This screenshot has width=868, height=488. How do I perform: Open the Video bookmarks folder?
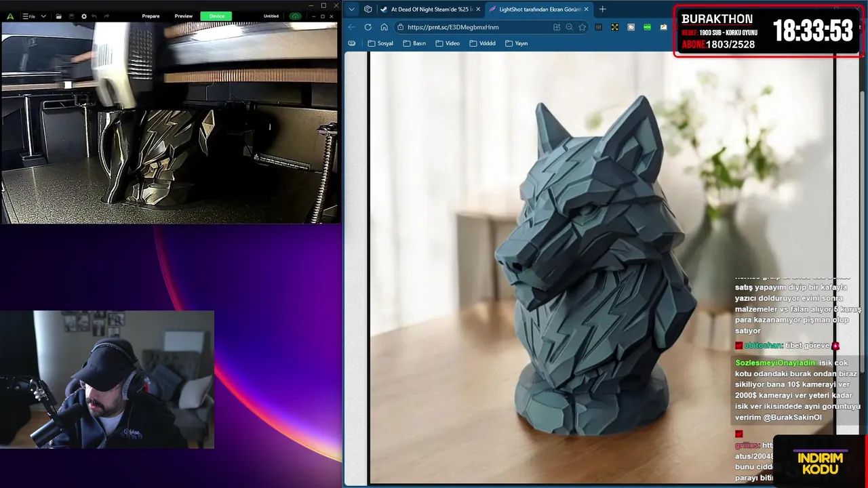coord(448,43)
